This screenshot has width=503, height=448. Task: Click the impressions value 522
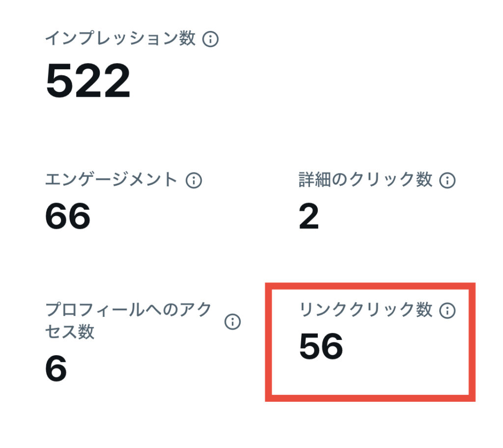point(88,82)
